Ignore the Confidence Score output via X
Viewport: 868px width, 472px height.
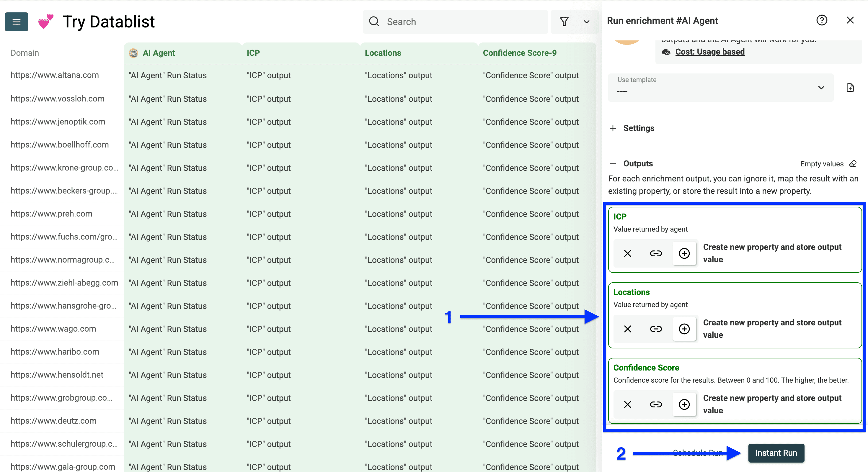click(x=627, y=404)
